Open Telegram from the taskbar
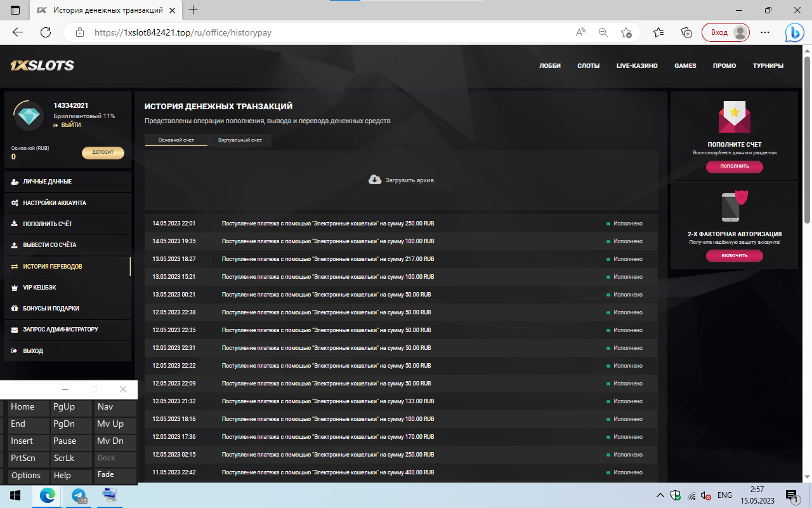The image size is (812, 508). 79,495
